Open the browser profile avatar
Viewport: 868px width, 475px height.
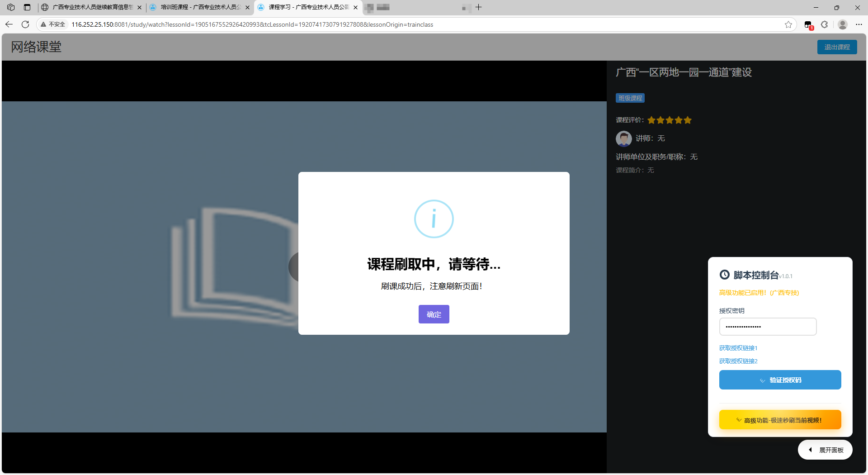pyautogui.click(x=842, y=24)
